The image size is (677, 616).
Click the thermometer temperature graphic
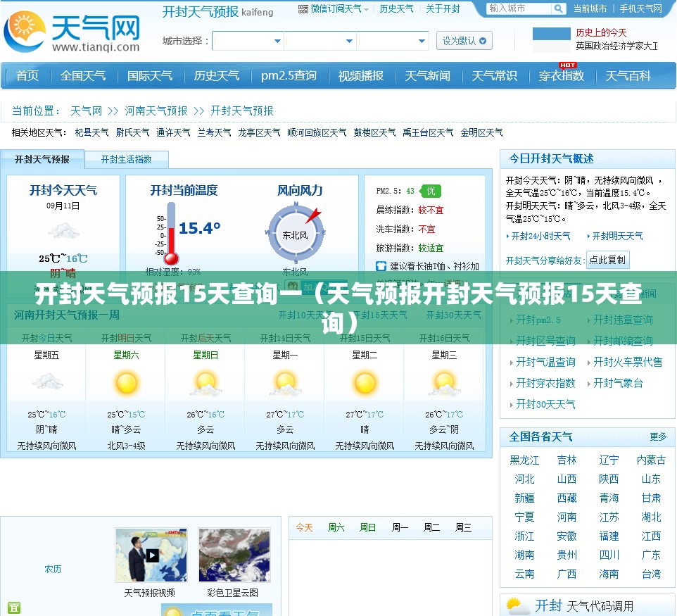pyautogui.click(x=170, y=234)
